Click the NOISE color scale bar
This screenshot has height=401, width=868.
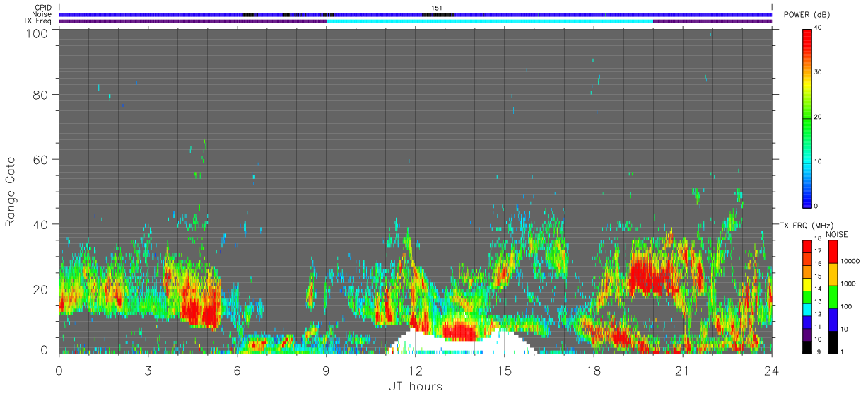[833, 296]
